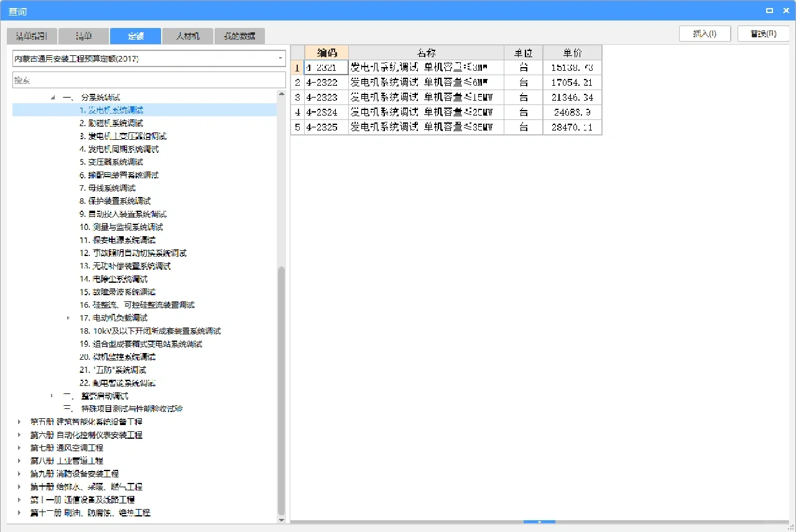Select table row with code 4-2323
This screenshot has height=532, width=796.
(427, 97)
